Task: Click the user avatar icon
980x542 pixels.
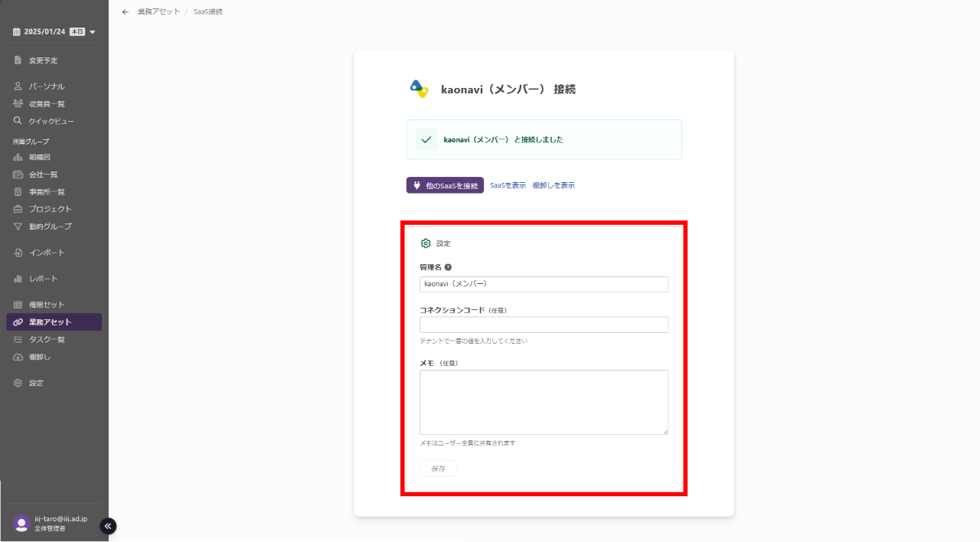Action: (x=21, y=523)
